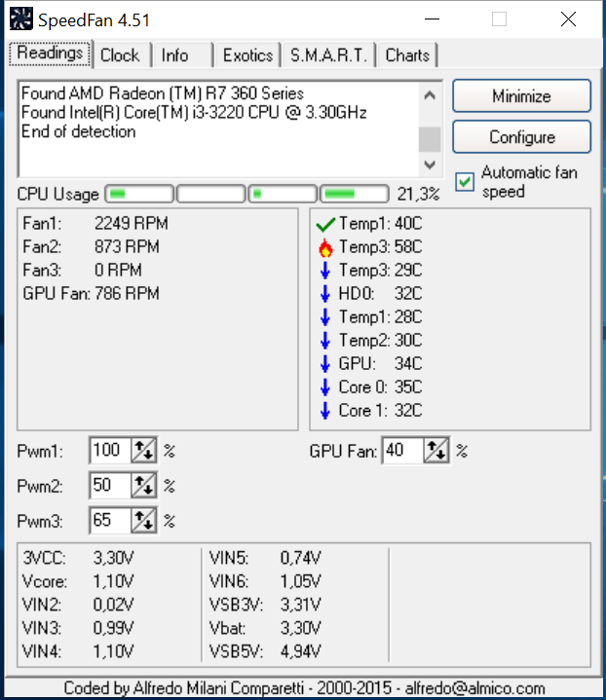
Task: Click the Minimize button in the panel
Action: pyautogui.click(x=521, y=96)
